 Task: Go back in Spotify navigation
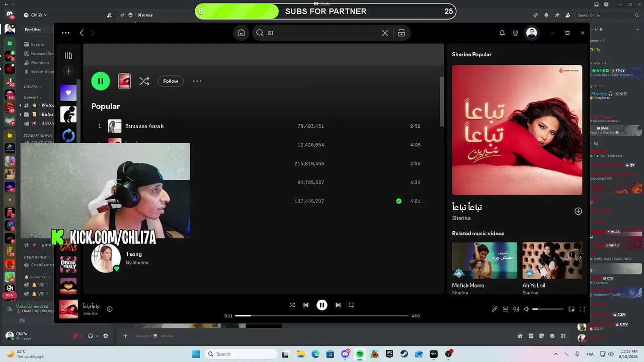[x=82, y=33]
